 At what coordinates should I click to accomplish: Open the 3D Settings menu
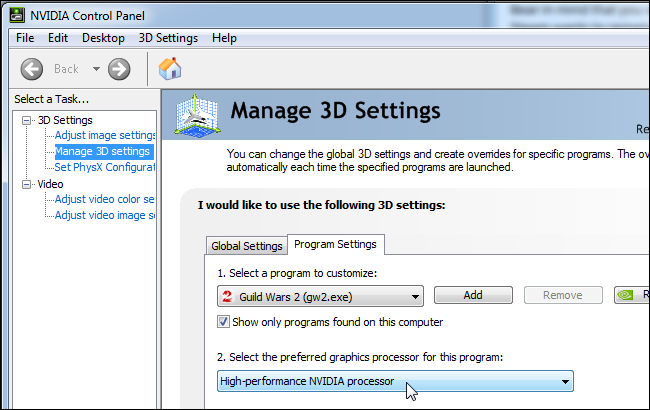pyautogui.click(x=168, y=38)
